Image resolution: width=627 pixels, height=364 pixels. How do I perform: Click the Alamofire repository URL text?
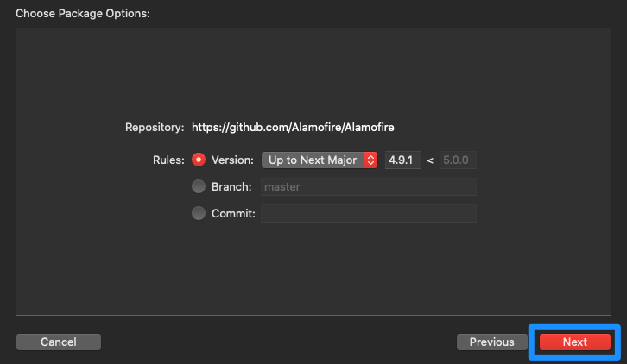[x=293, y=127]
